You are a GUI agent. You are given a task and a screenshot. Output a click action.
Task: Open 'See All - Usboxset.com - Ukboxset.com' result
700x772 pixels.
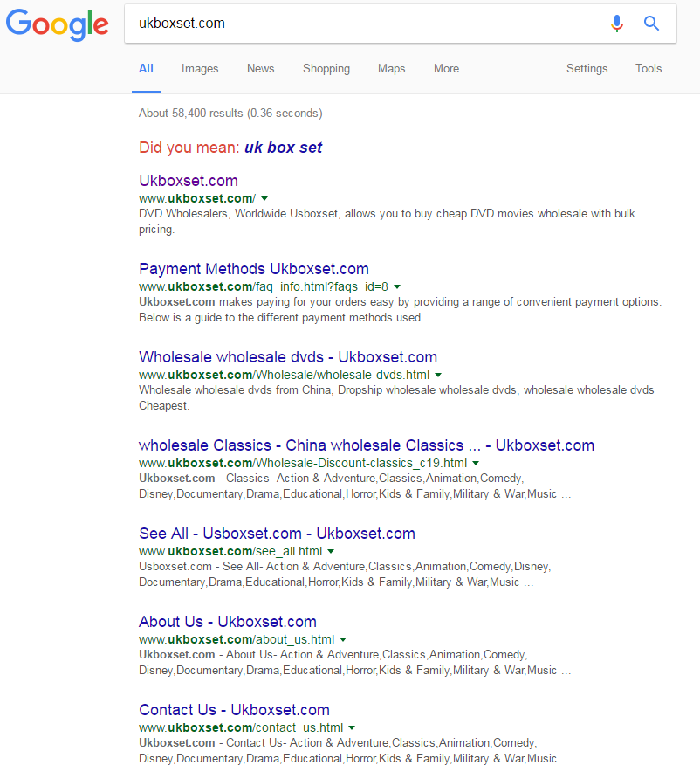277,534
